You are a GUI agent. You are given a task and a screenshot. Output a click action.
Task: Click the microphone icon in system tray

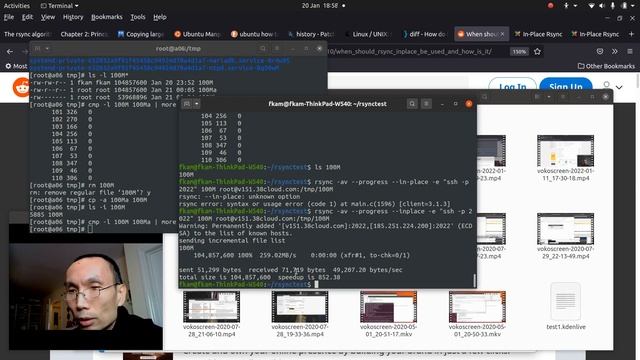613,6
